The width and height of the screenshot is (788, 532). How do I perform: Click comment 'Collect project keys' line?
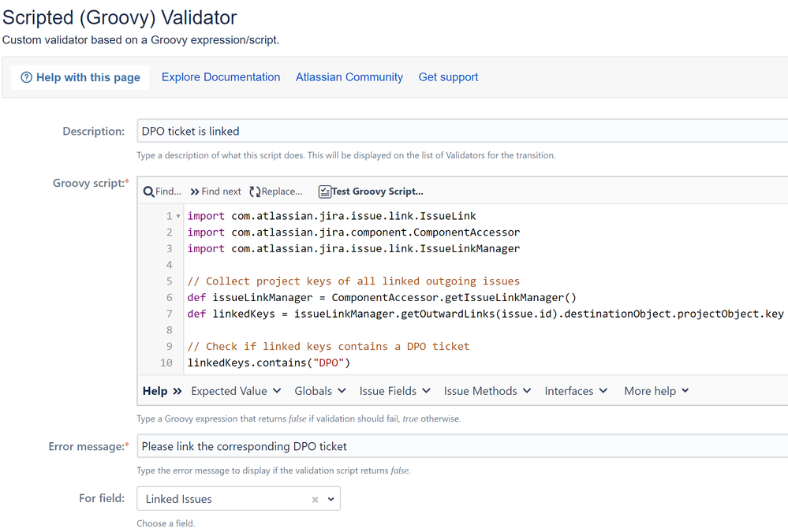tap(353, 281)
